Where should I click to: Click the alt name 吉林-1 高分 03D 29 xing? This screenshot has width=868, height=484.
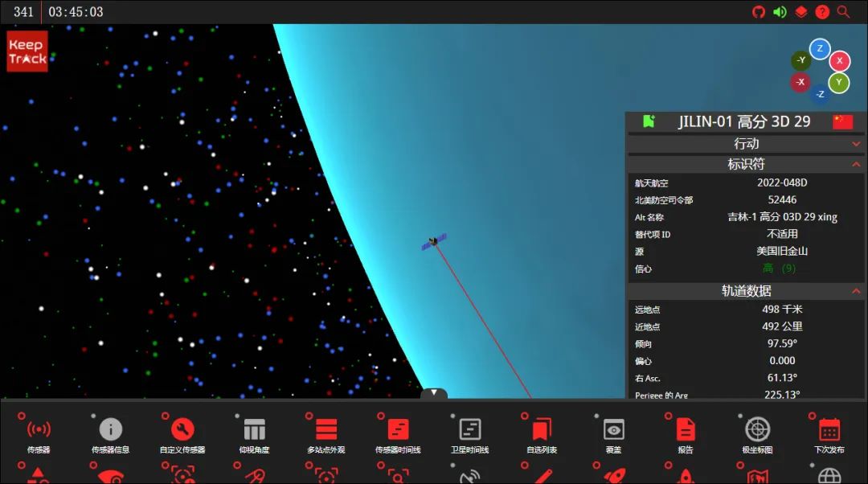tap(782, 216)
